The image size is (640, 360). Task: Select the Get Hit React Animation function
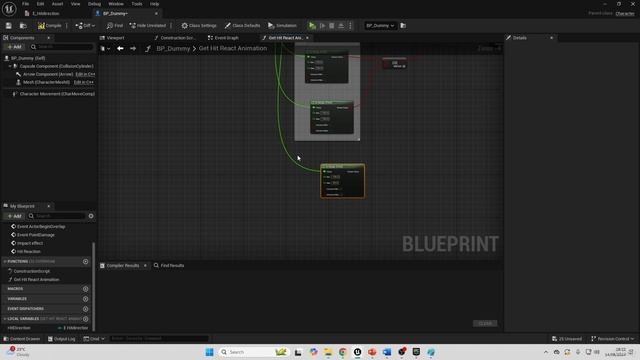click(36, 280)
